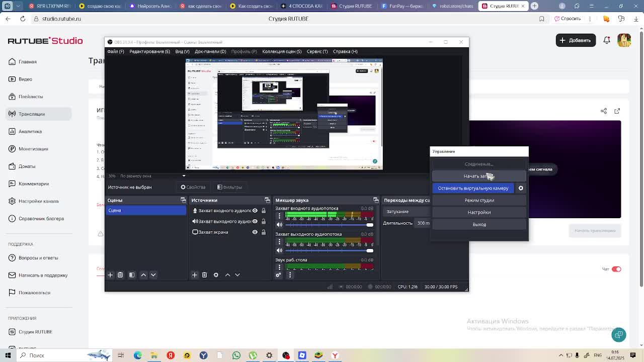Image resolution: width=644 pixels, height=362 pixels.
Task: Open the Файл menu in OBS
Action: [x=116, y=51]
